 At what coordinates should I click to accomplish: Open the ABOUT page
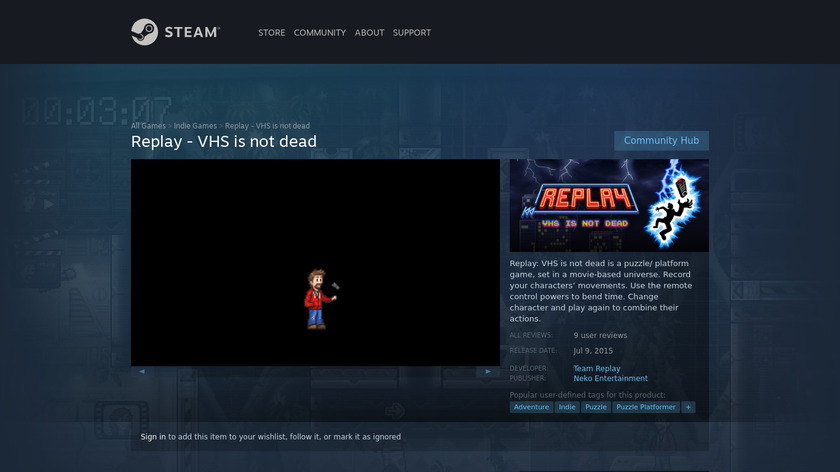click(x=369, y=33)
